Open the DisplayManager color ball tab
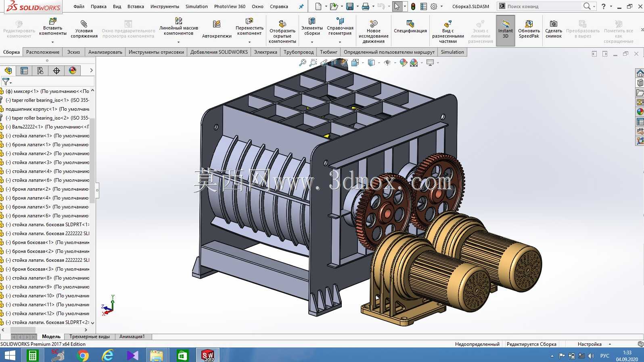 (73, 71)
